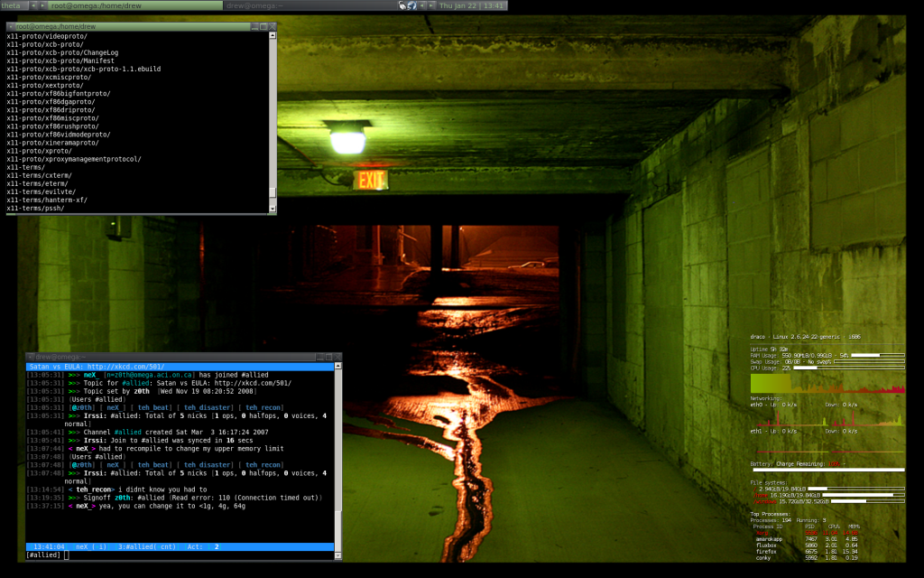Click scroll-up arrow in irssi terminal
This screenshot has height=578, width=924.
pos(337,367)
